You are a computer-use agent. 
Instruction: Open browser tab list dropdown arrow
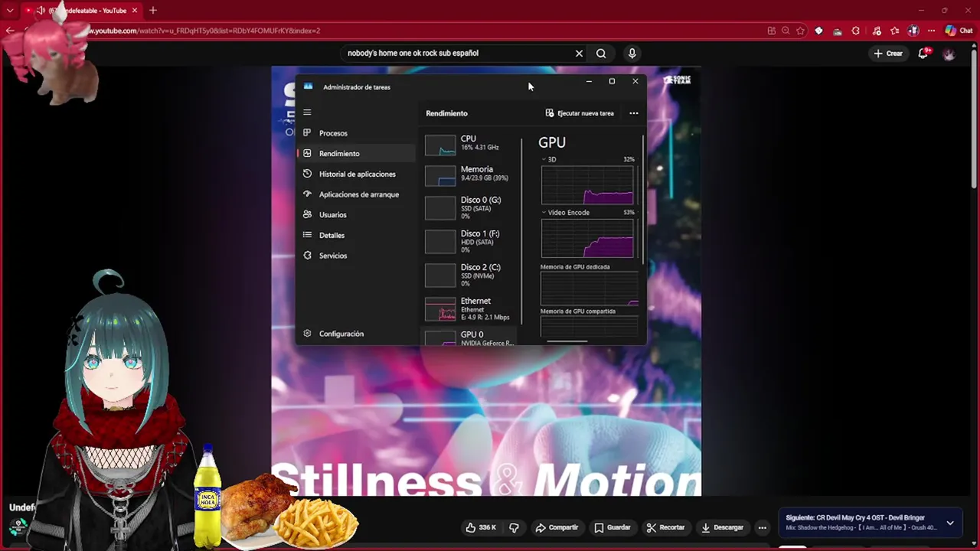pyautogui.click(x=10, y=11)
